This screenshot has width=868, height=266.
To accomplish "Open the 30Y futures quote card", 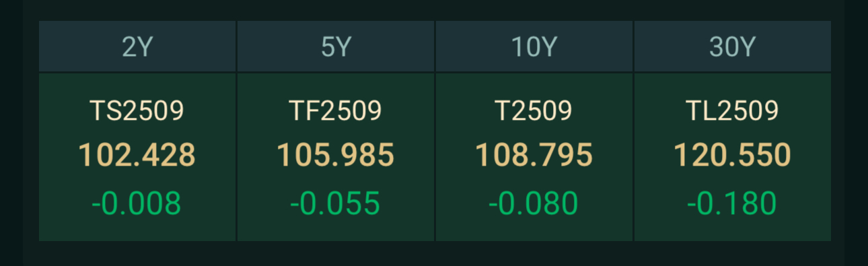I will tap(733, 157).
